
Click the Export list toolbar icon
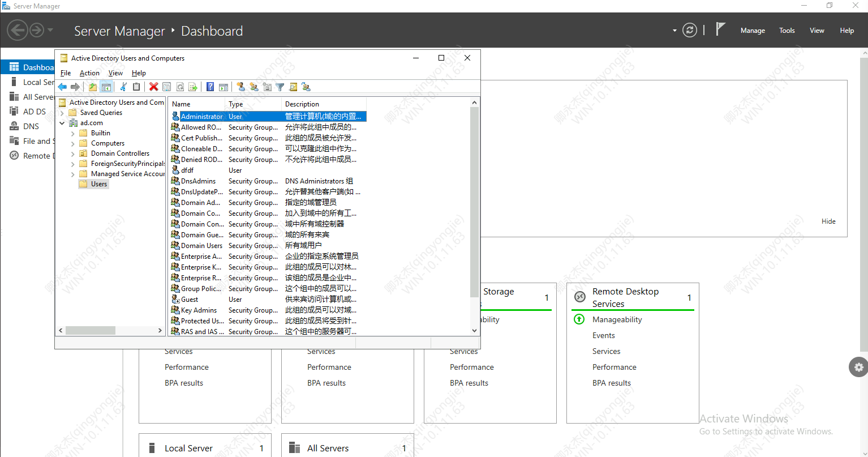click(x=193, y=87)
